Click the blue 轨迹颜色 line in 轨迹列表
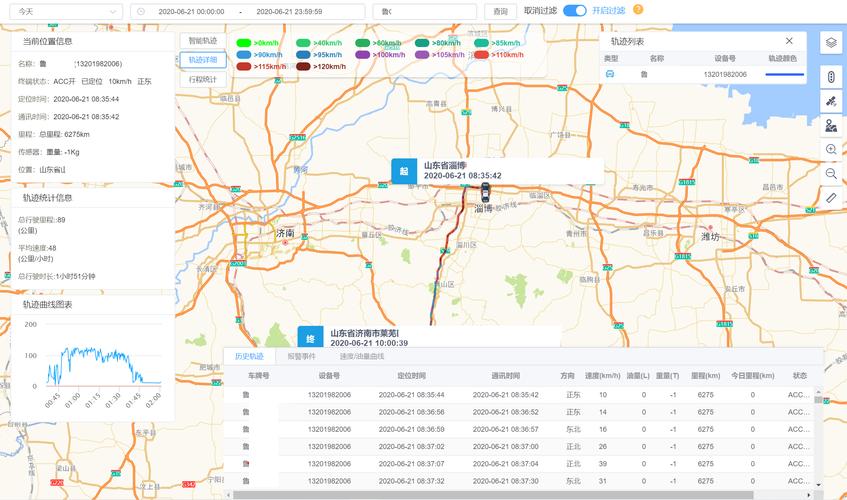 (784, 75)
